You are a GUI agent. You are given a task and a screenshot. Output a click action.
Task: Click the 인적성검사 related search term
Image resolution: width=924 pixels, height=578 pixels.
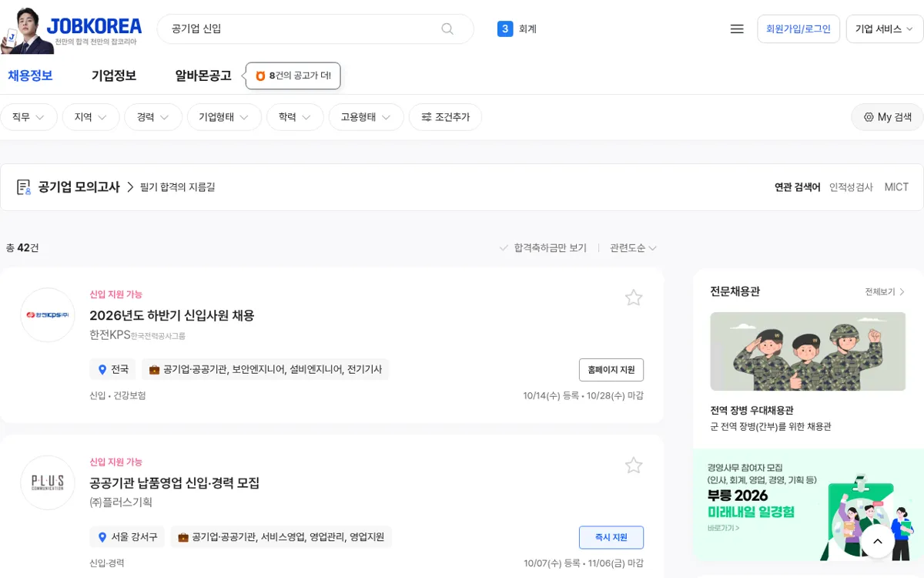coord(851,187)
